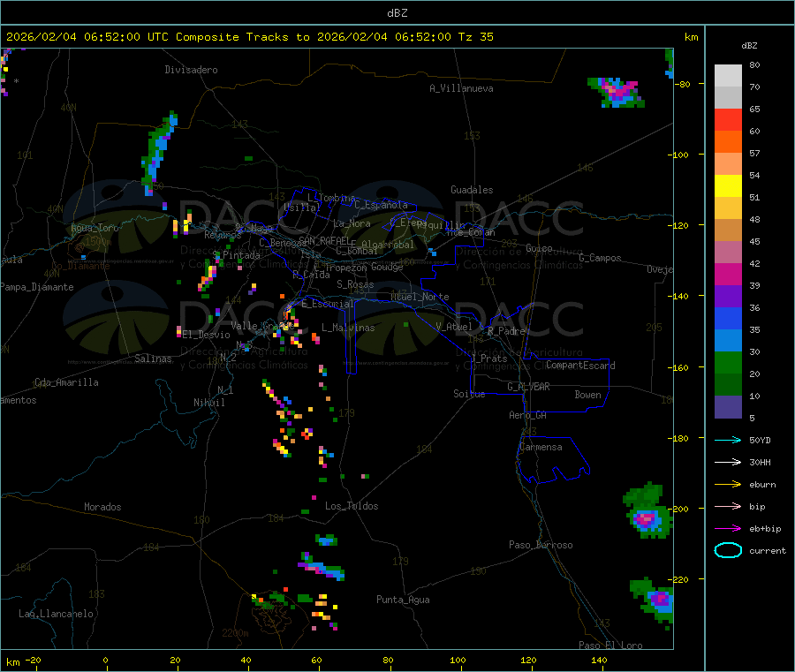This screenshot has height=672, width=795.
Task: Click the -80 tick on vertical km axis
Action: (685, 84)
